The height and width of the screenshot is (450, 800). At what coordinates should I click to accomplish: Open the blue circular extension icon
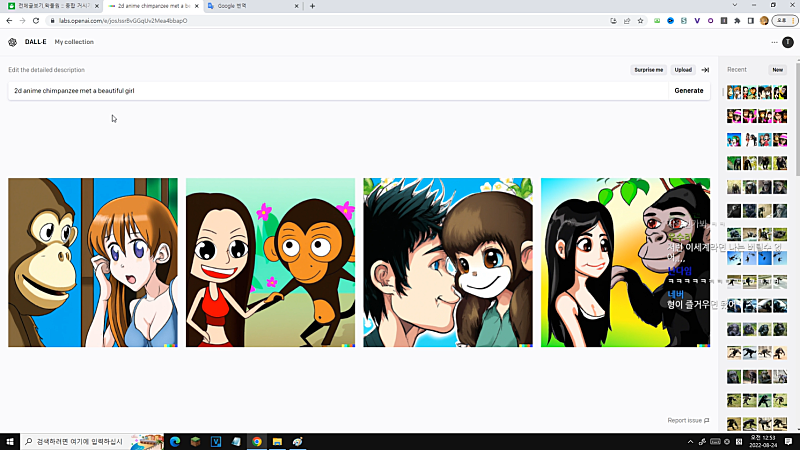[x=670, y=21]
